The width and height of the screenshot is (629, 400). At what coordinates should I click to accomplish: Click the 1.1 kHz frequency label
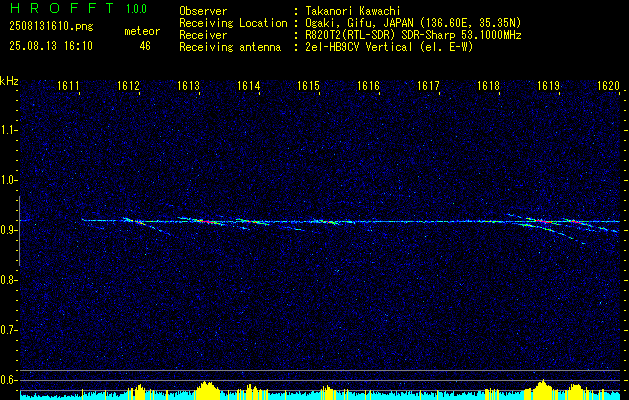coord(7,130)
